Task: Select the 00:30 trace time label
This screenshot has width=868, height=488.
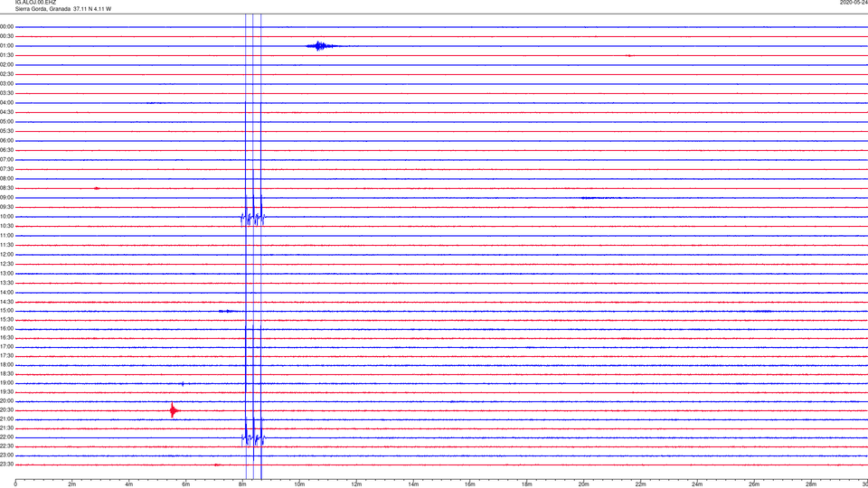Action: [x=7, y=36]
